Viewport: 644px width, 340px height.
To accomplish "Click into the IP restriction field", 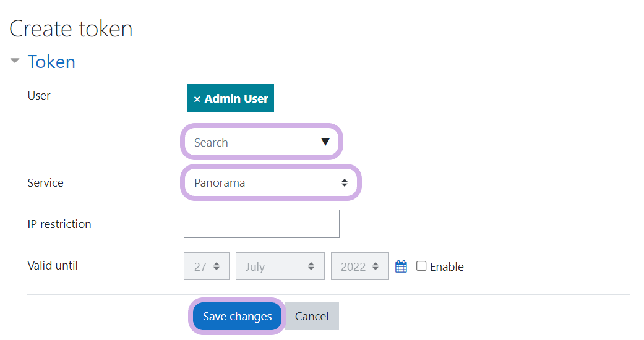I will tap(261, 224).
